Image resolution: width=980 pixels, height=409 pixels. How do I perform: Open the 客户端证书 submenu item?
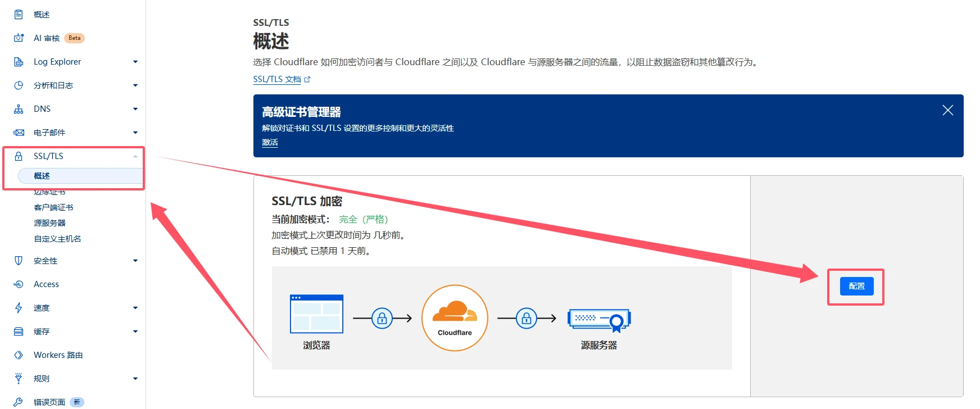pos(53,207)
